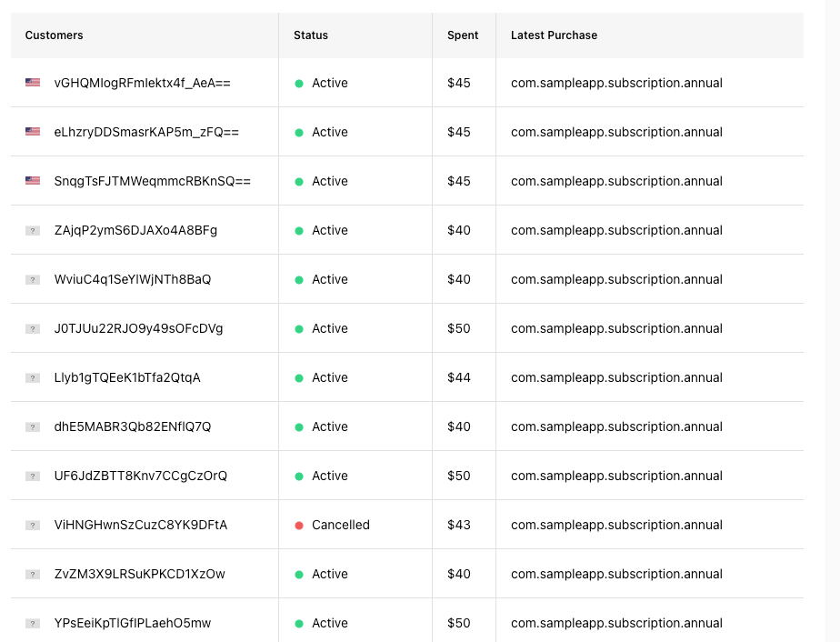Click unknown flag icon for ViHNGHwnSzCuzC8YK9DFtA
Viewport: 840px width, 642px height.
tap(33, 526)
